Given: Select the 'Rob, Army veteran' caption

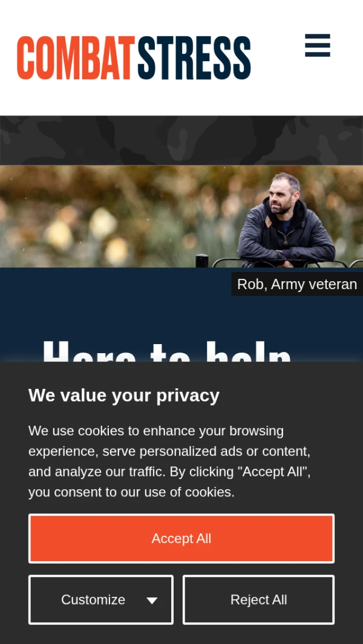Looking at the screenshot, I should [x=297, y=284].
